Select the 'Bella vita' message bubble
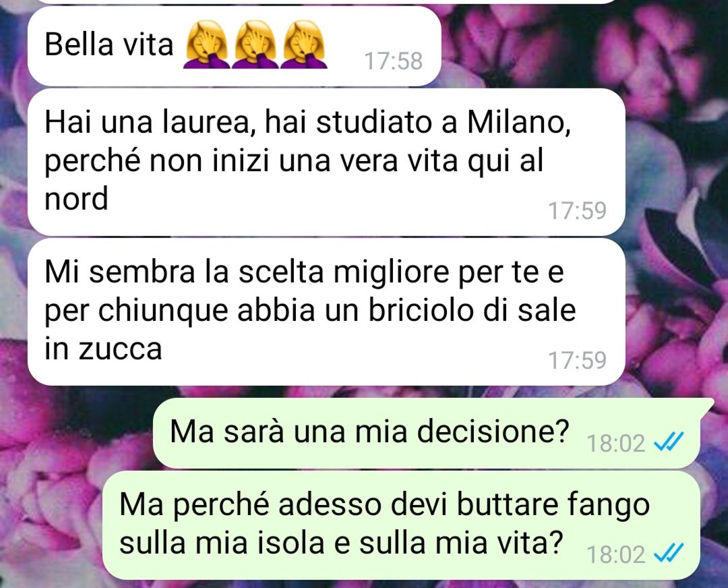This screenshot has width=728, height=588. [234, 46]
